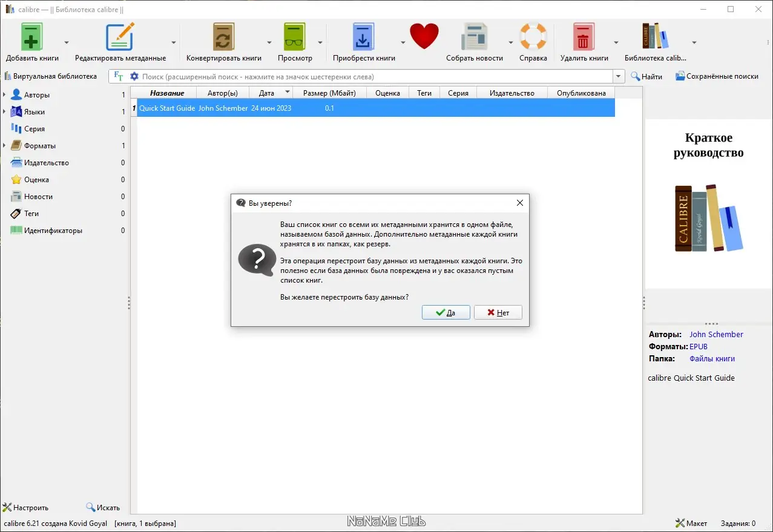
Task: Open dropdown arrow next to Редактировать метаданные
Action: coord(174,42)
